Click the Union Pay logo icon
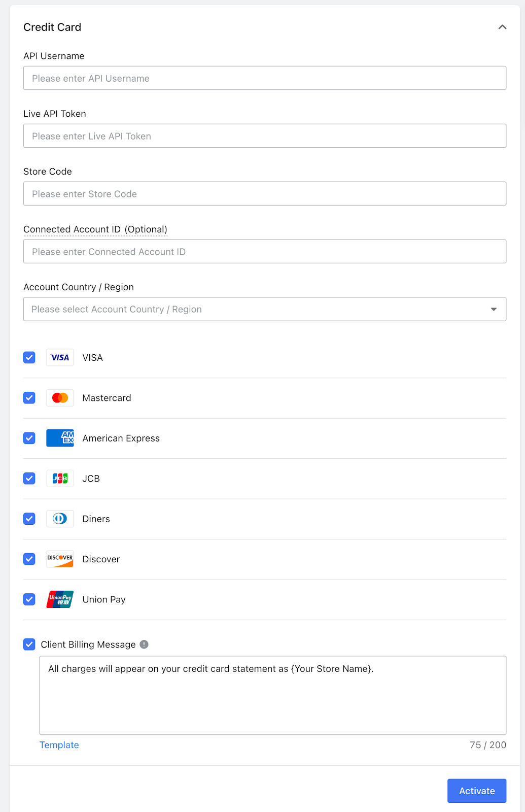This screenshot has height=812, width=525. [x=60, y=599]
